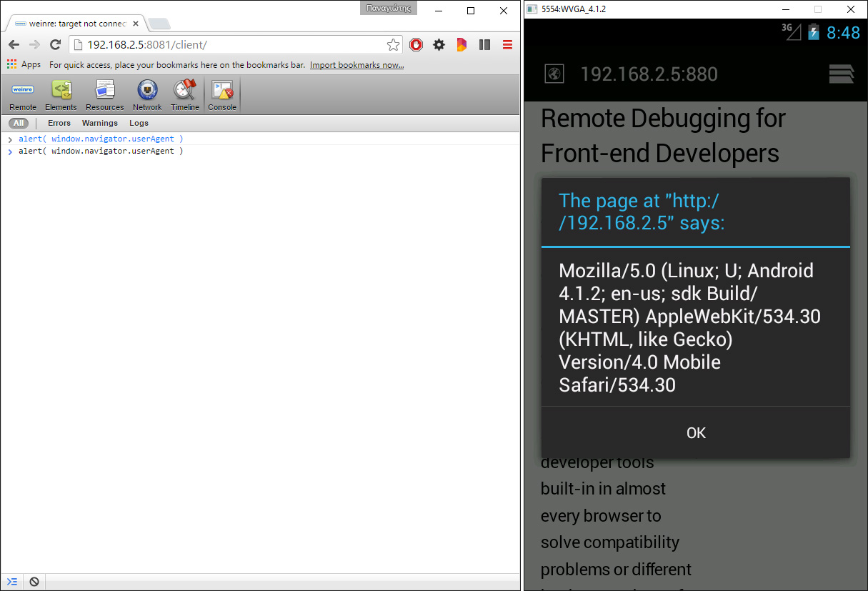Click the Import bookmarks now link
868x591 pixels.
tap(356, 64)
